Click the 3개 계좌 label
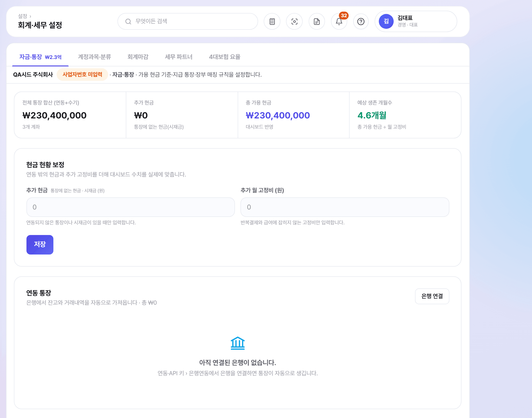 coord(31,127)
